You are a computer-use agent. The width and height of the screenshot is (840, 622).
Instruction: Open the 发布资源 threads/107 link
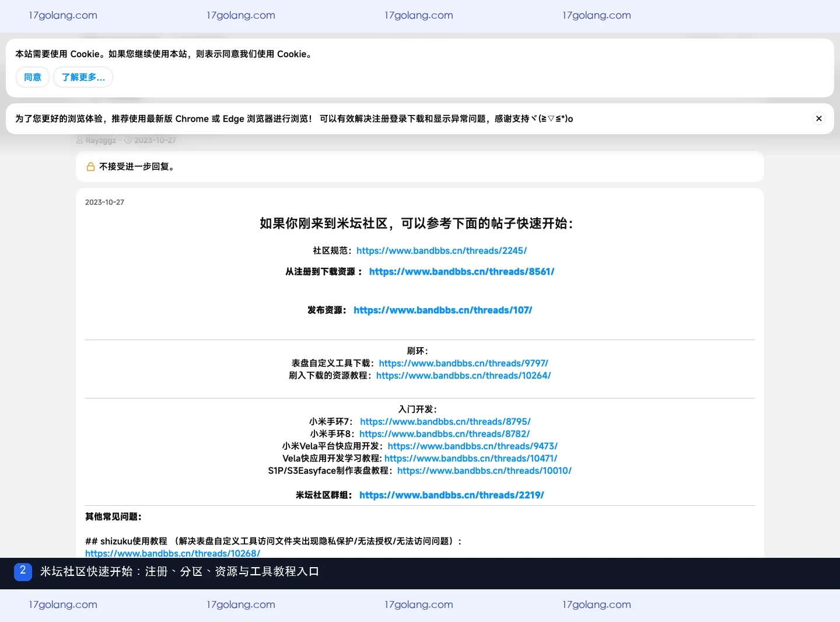tap(443, 310)
